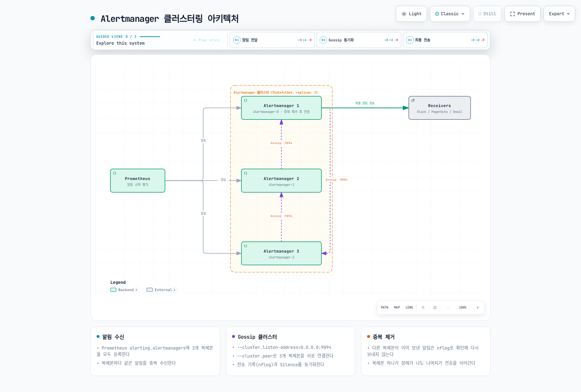The image size is (581, 392).
Task: Expand the Export dropdown menu
Action: click(x=559, y=14)
